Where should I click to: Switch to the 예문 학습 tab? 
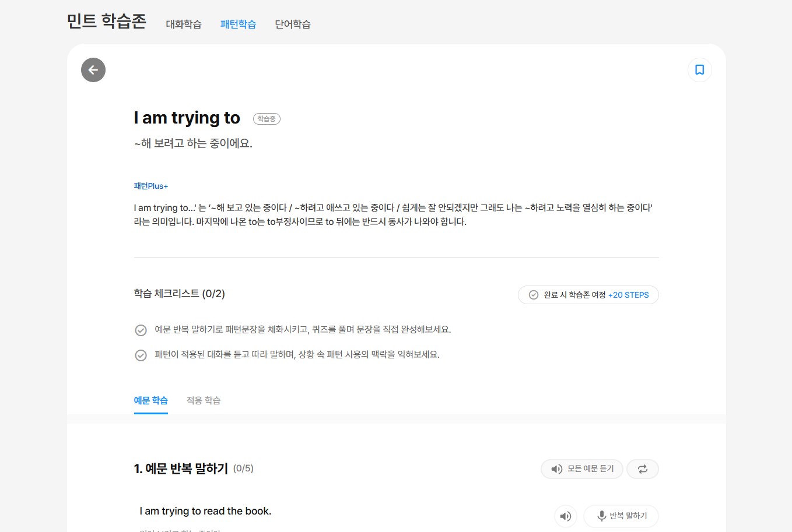(x=151, y=400)
